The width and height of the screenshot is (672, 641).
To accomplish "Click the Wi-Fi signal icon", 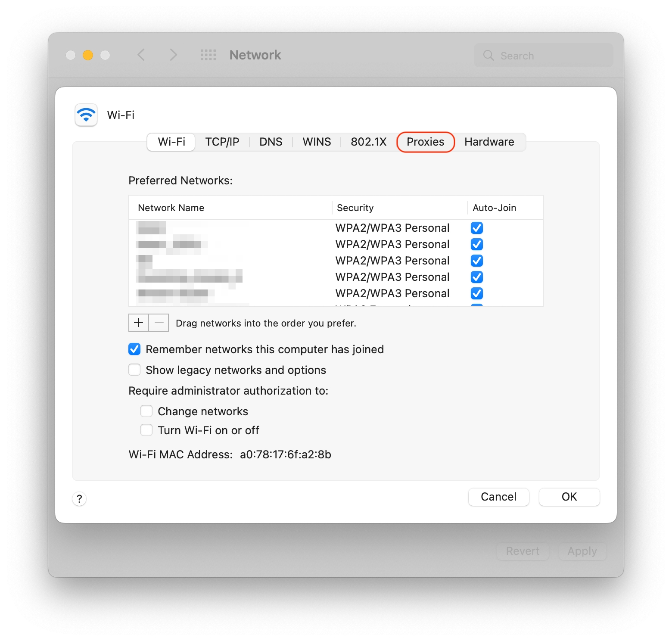I will click(86, 115).
